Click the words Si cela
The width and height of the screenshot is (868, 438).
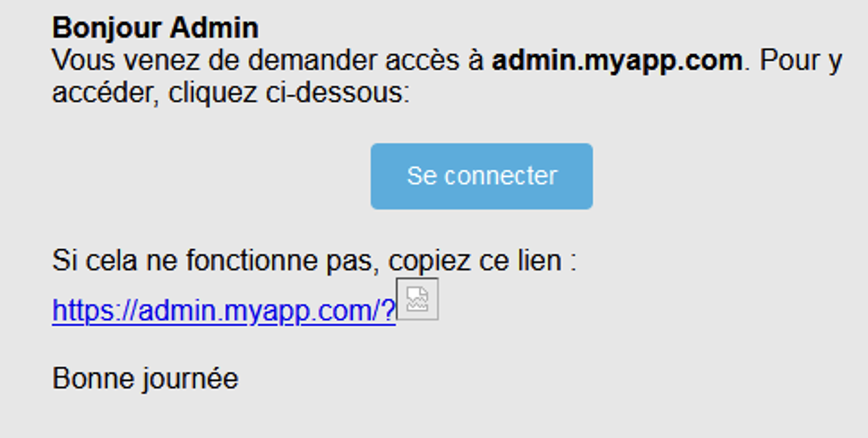pos(94,261)
